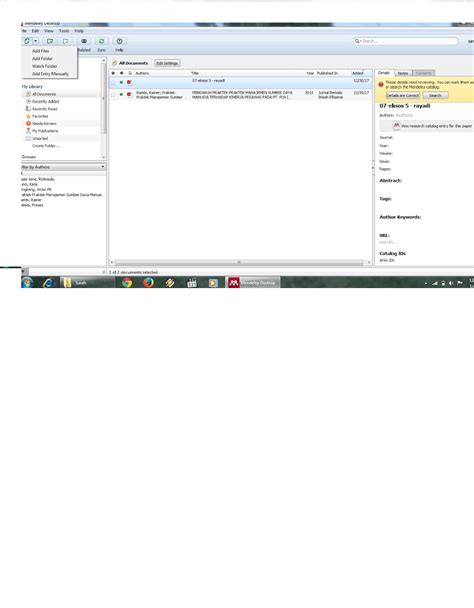Open the Tools menu

[x=64, y=31]
